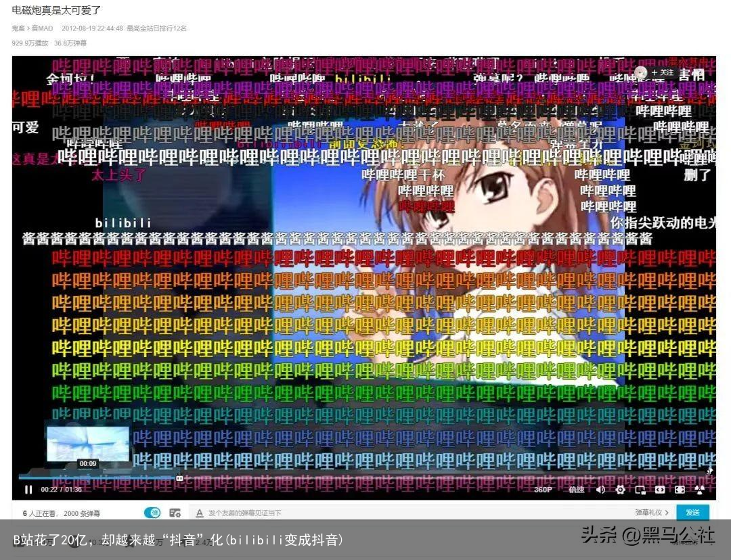Screen dimensions: 731x560
Task: Toggle the 弹 danmaku on/off switch
Action: tap(152, 513)
